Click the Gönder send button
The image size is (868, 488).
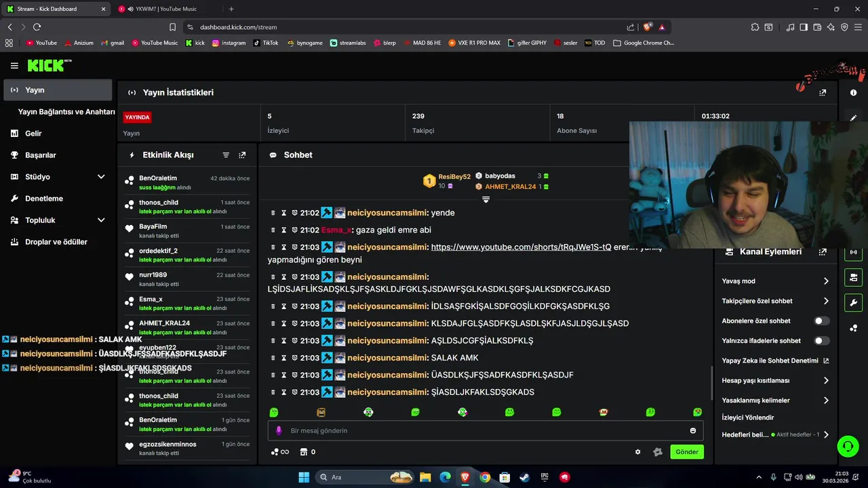click(x=687, y=452)
